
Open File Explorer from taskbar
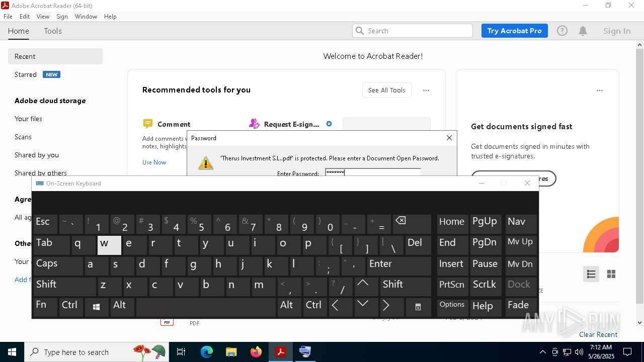[231, 352]
